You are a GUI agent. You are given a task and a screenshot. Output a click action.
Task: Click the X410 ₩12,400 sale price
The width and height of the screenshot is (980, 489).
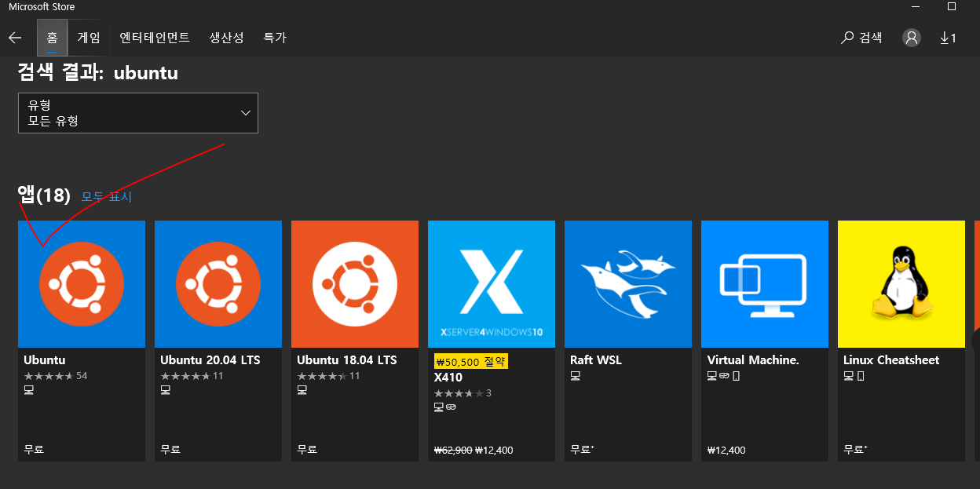click(x=494, y=451)
